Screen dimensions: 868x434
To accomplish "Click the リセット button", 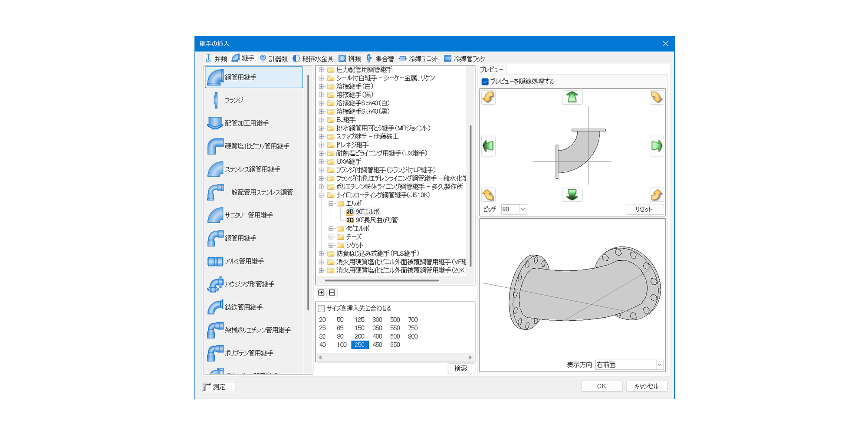I will [644, 209].
